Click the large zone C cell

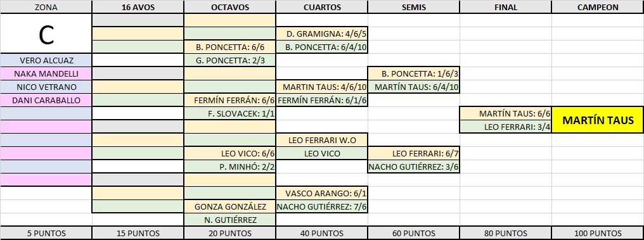pos(46,34)
